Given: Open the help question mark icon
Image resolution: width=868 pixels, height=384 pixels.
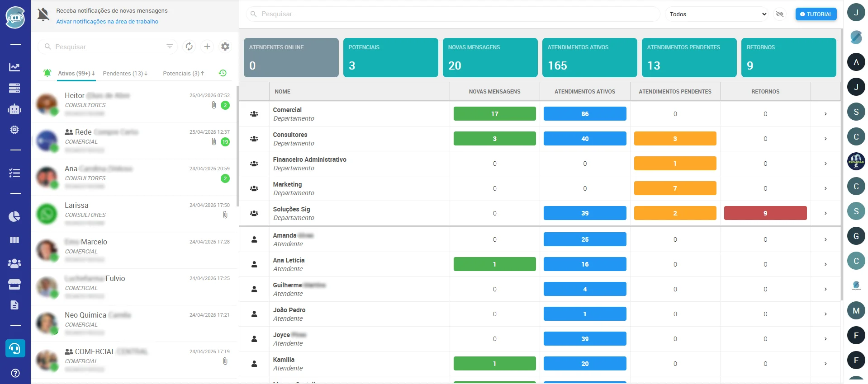Looking at the screenshot, I should coord(15,373).
